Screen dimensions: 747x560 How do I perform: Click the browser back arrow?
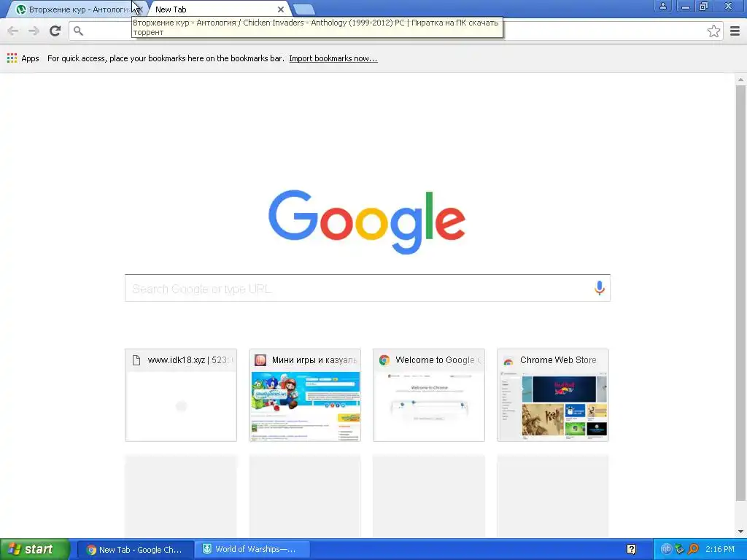[x=13, y=31]
